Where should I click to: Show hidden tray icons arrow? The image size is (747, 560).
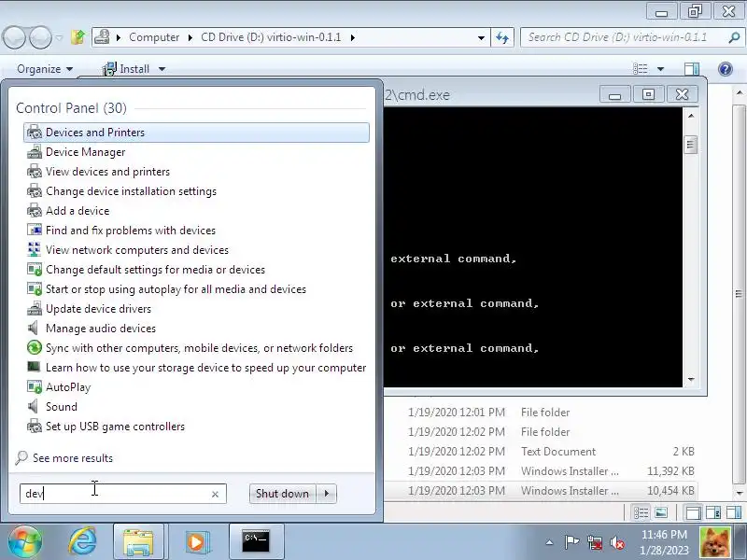549,542
